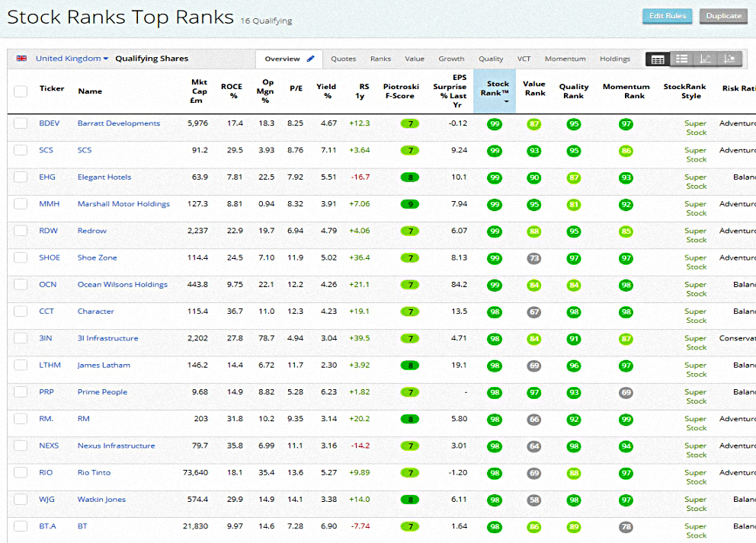
Task: Open Ocean Wilsons Holdings link
Action: 123,285
